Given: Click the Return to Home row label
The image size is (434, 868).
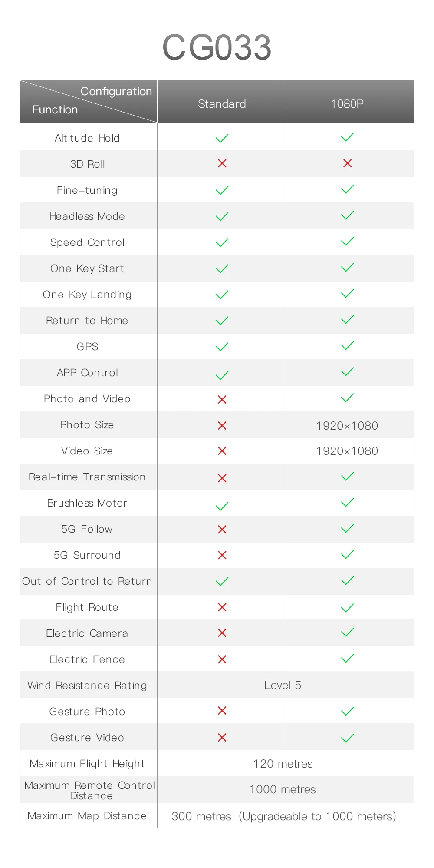Looking at the screenshot, I should 87,321.
